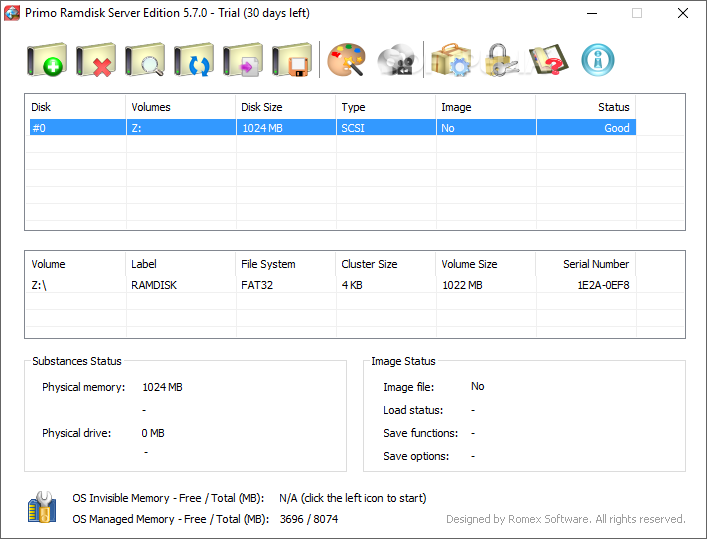Click the Physical memory 1024 MB value
The width and height of the screenshot is (707, 539).
[x=162, y=387]
